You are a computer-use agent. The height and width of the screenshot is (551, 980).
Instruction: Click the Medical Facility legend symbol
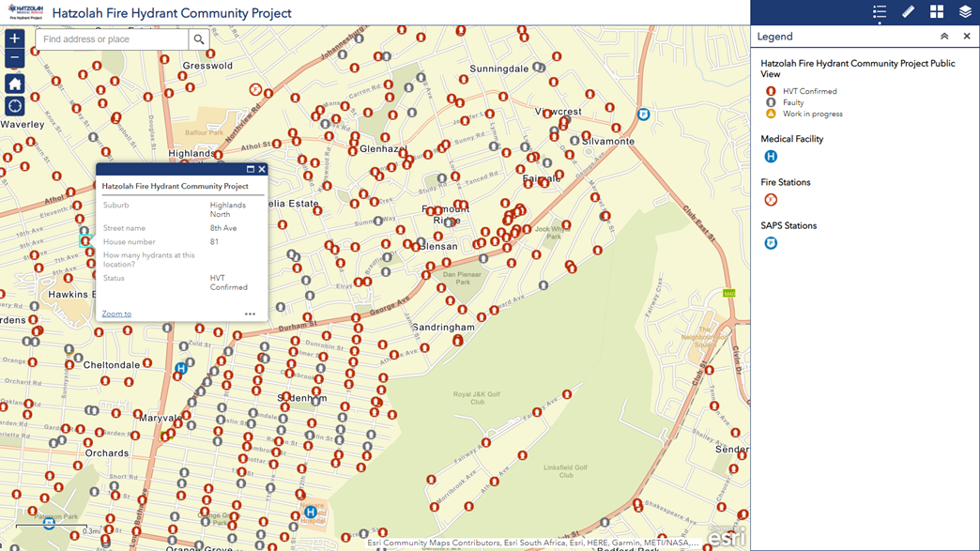[771, 157]
